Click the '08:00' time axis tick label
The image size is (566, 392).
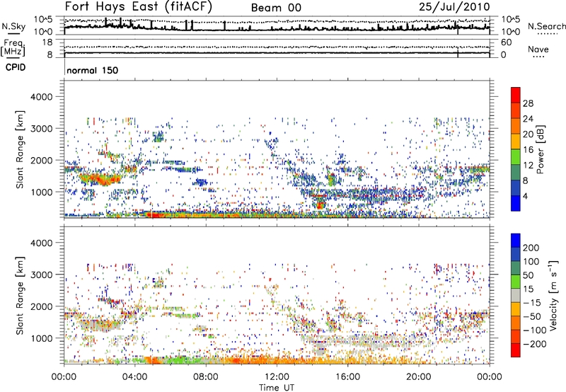pyautogui.click(x=206, y=377)
